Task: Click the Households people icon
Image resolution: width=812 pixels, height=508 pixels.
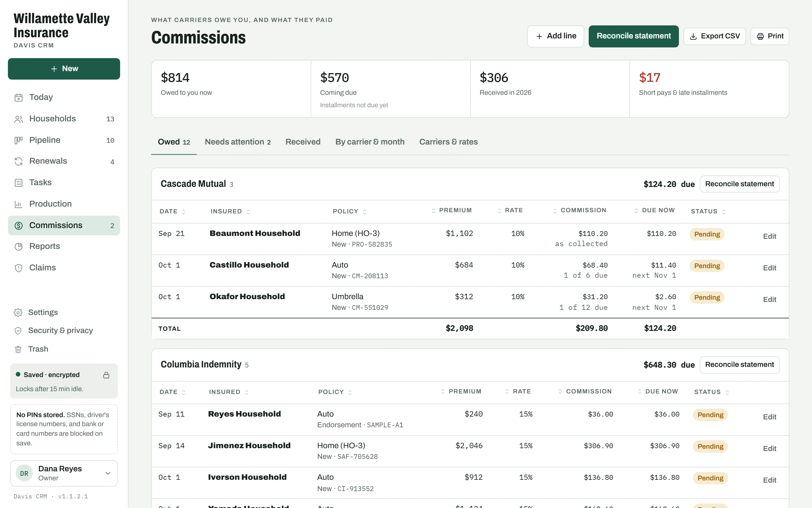Action: coord(18,119)
